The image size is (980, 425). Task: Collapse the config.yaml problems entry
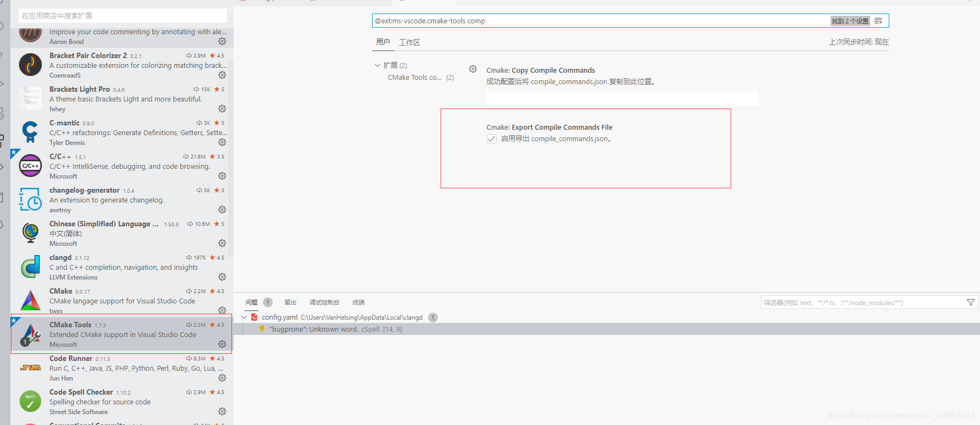pyautogui.click(x=244, y=317)
